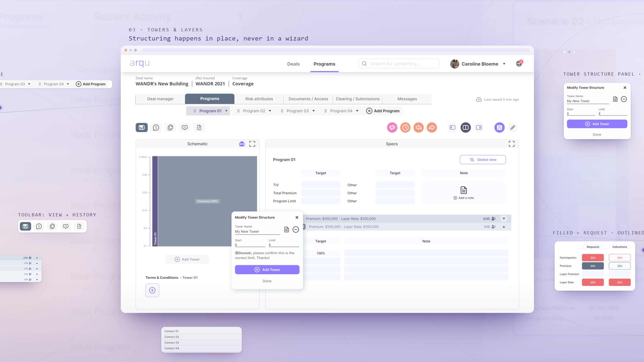Click the orange undo arrow icon
644x362 pixels.
coord(419,128)
